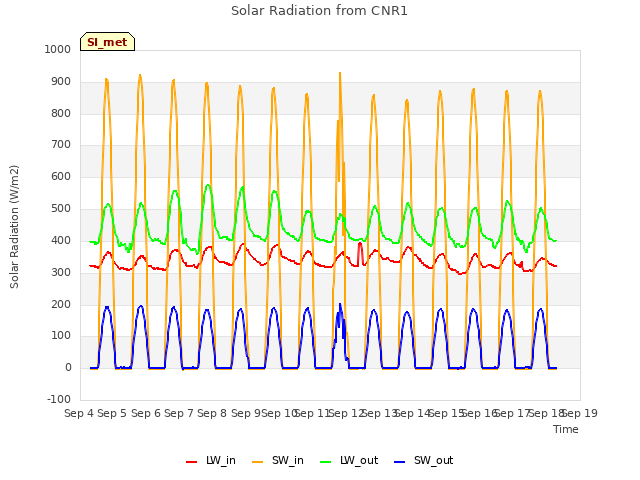The image size is (640, 480).
Task: Click the Sep 19 x-axis label
Action: click(580, 413)
